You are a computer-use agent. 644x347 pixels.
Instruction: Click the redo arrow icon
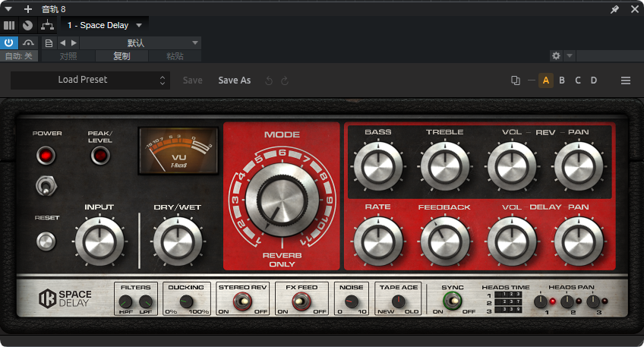coord(285,81)
